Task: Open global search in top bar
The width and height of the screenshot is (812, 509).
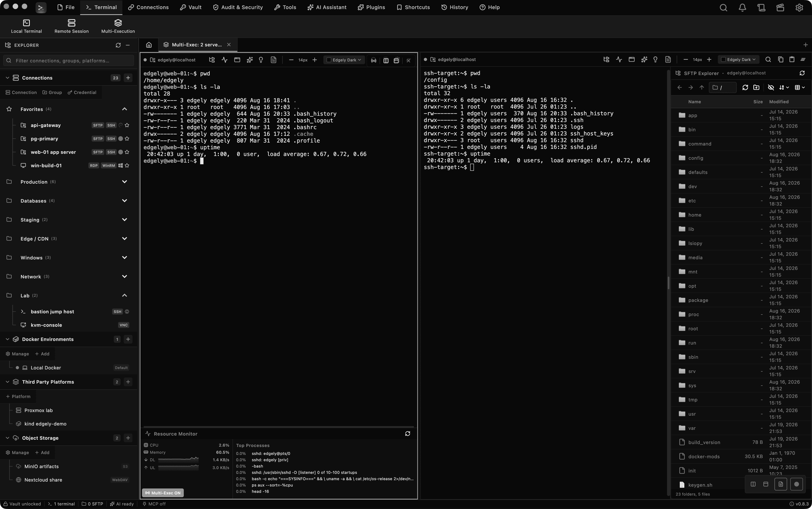Action: click(723, 8)
